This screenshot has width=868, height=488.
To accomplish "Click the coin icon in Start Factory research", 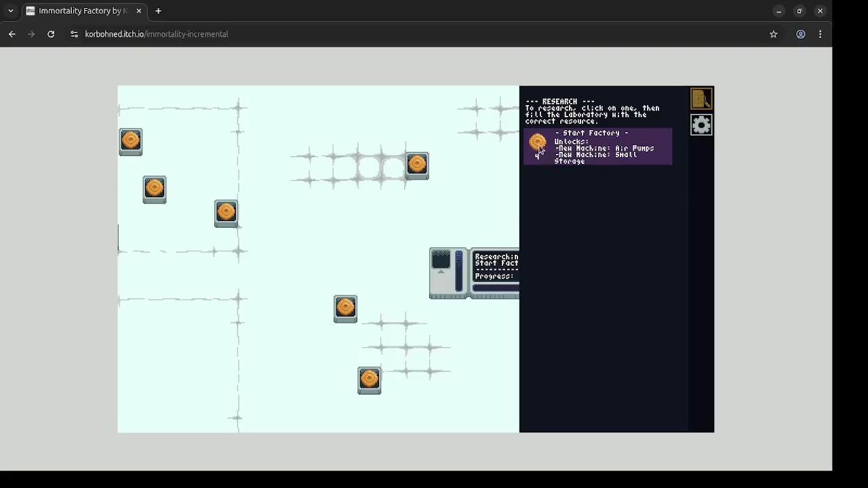I will [537, 143].
